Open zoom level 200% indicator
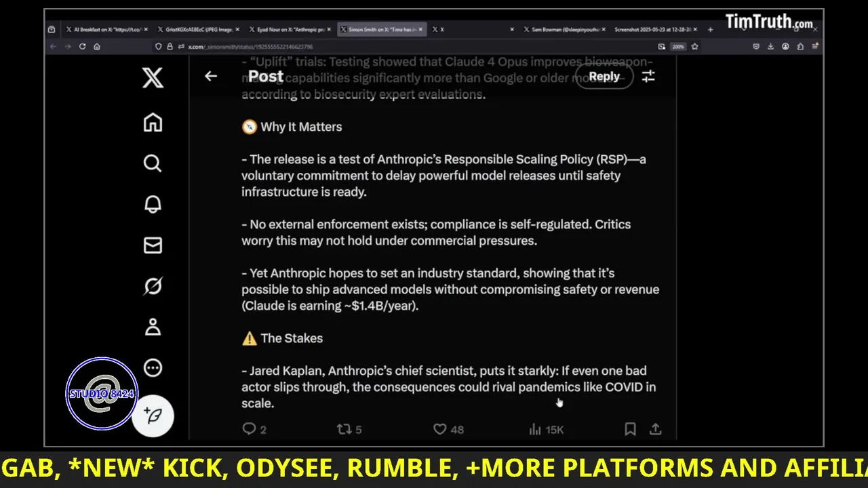This screenshot has width=868, height=488. click(x=677, y=47)
